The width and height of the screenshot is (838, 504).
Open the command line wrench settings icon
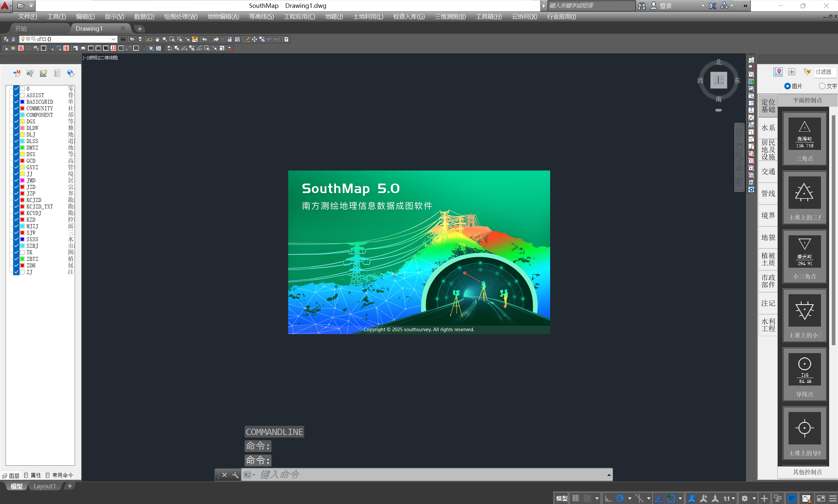(x=235, y=475)
